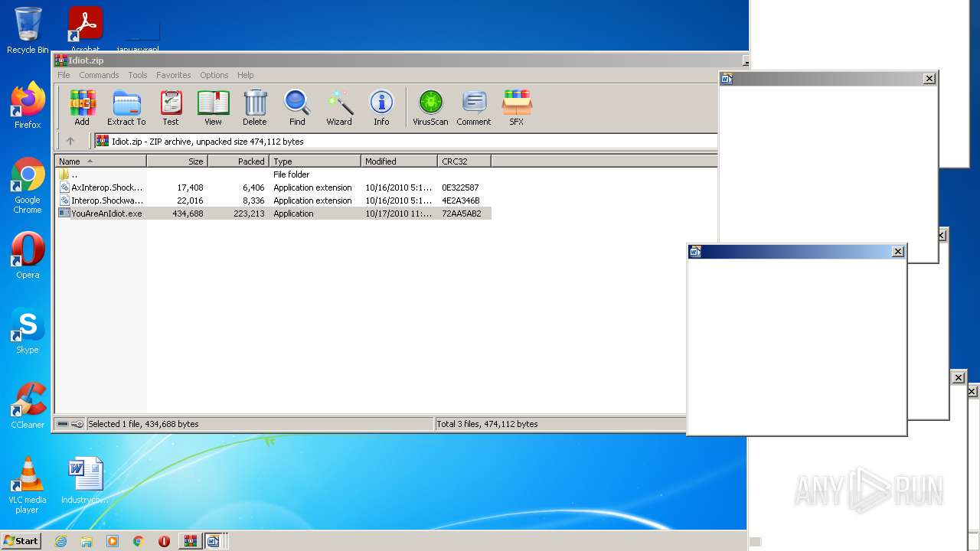980x551 pixels.
Task: Go up one folder level arrow
Action: tap(70, 141)
